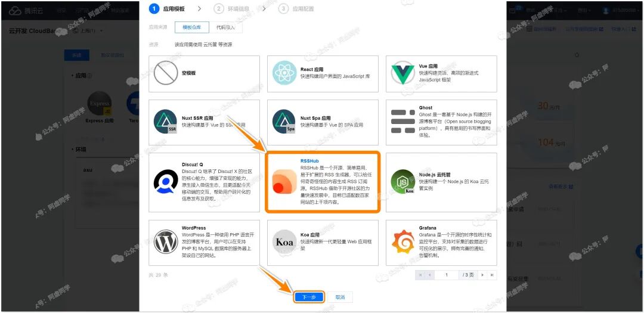Pick the Koa circular logo

point(284,242)
